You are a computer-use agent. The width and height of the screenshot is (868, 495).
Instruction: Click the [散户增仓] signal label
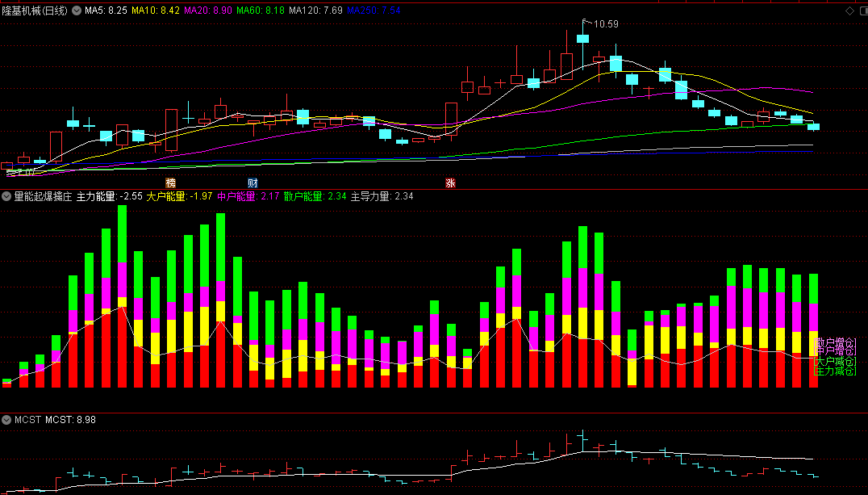coord(835,342)
